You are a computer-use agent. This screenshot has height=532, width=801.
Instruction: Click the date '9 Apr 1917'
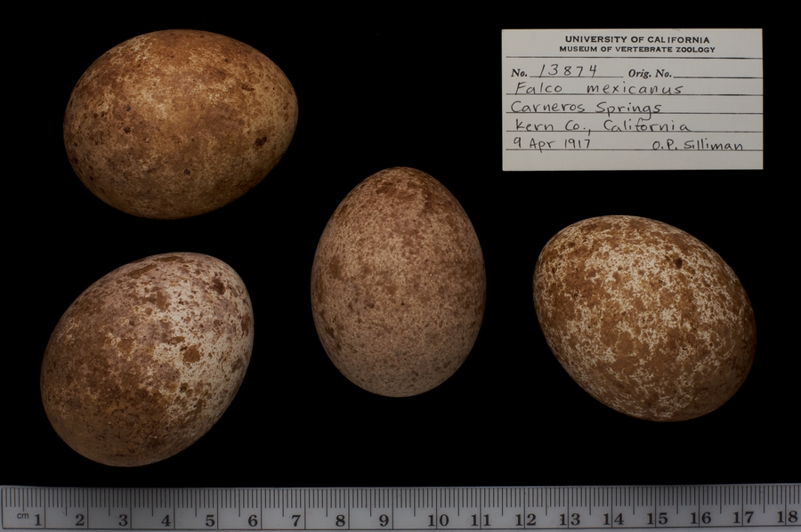[550, 143]
